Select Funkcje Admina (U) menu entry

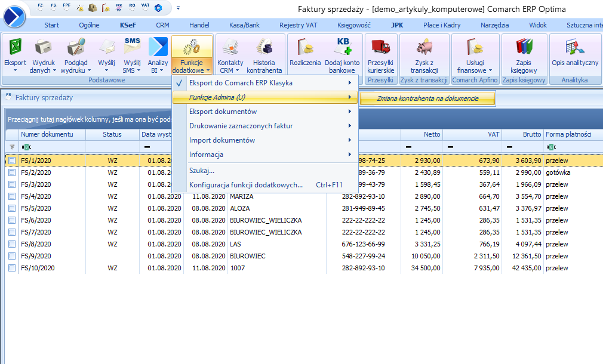(266, 97)
